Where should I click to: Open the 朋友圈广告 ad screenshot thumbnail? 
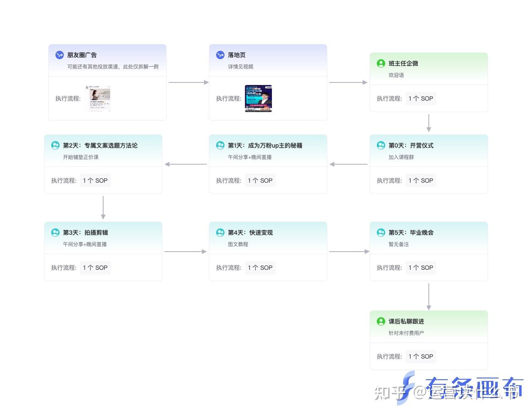98,99
